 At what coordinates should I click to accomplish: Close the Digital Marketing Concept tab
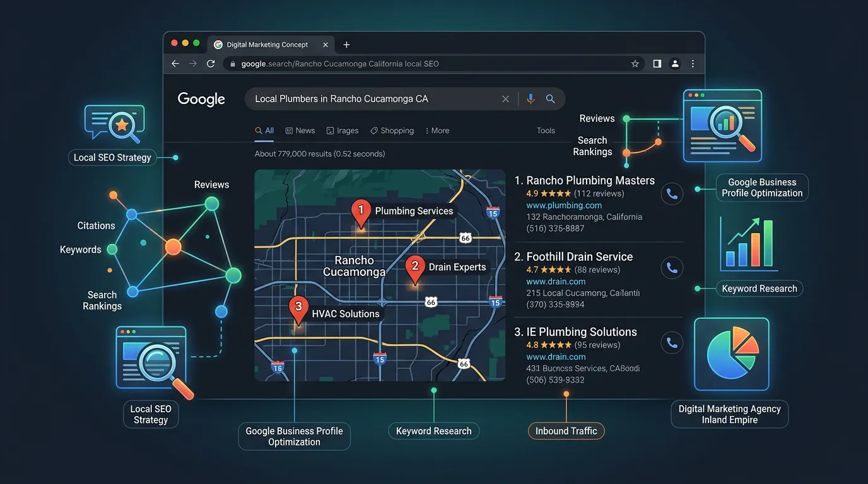pyautogui.click(x=325, y=45)
